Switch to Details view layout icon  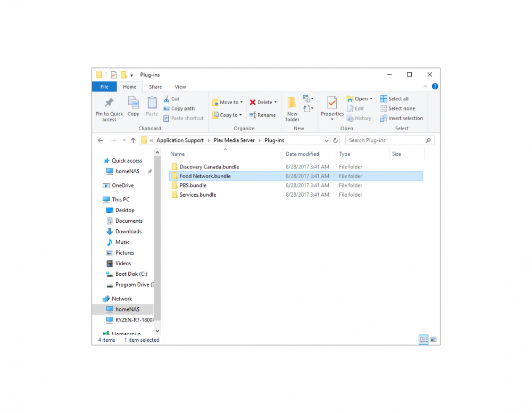[423, 340]
